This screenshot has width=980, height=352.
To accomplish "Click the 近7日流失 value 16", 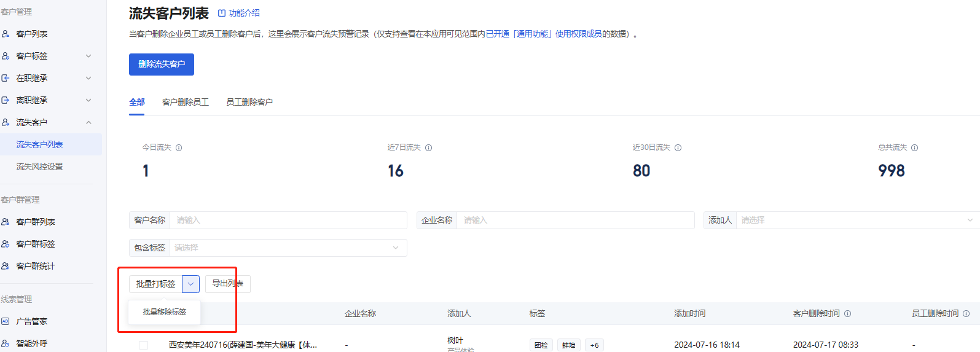I will pyautogui.click(x=396, y=171).
